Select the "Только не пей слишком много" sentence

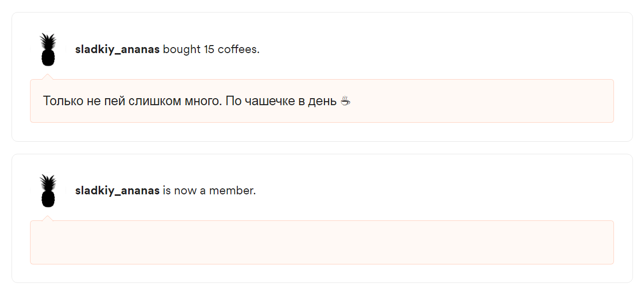tap(132, 101)
